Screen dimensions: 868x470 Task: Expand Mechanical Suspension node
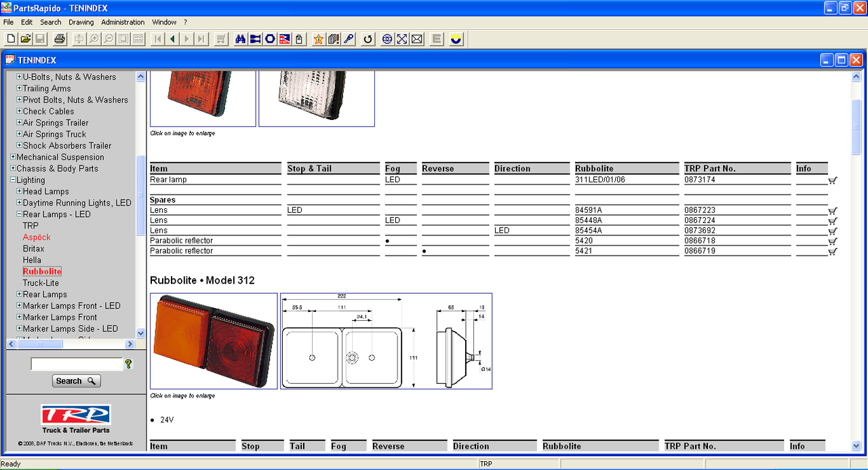pos(13,157)
